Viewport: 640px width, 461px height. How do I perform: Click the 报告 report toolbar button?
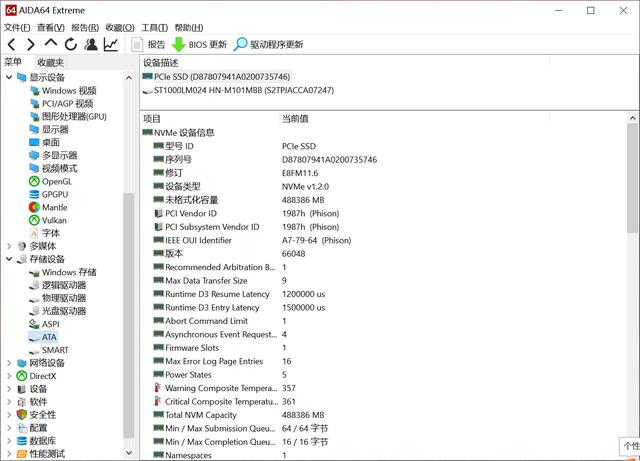[x=149, y=44]
